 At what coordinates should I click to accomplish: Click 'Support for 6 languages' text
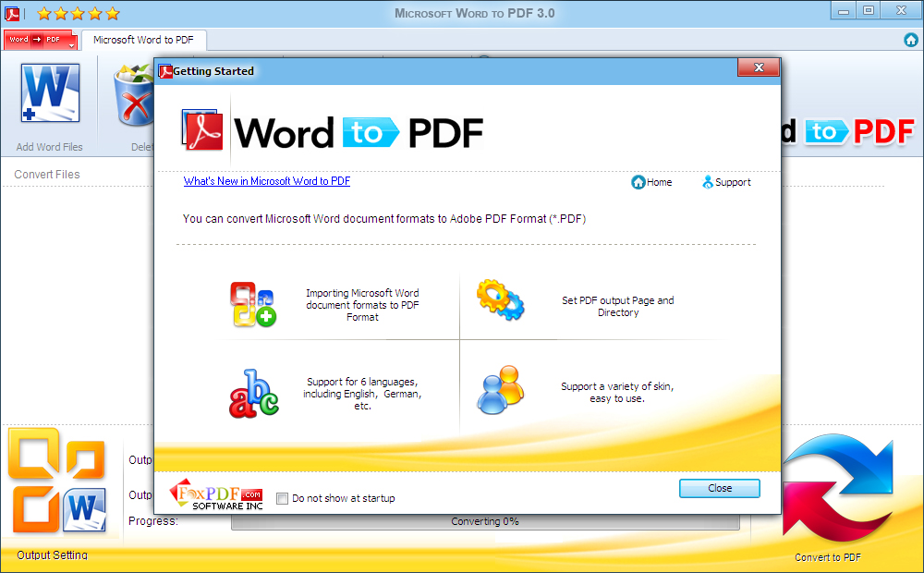tap(362, 394)
